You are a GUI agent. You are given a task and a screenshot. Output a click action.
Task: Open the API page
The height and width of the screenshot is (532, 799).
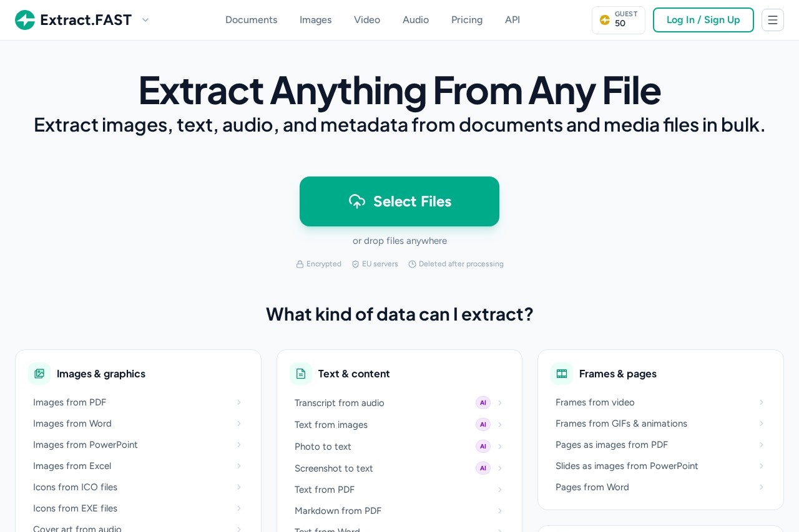(x=512, y=20)
